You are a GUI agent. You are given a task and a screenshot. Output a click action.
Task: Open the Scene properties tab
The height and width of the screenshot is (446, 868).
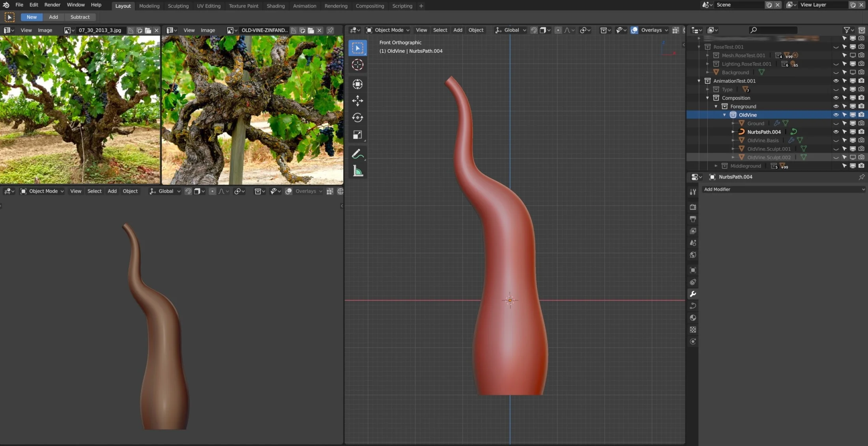pyautogui.click(x=693, y=243)
